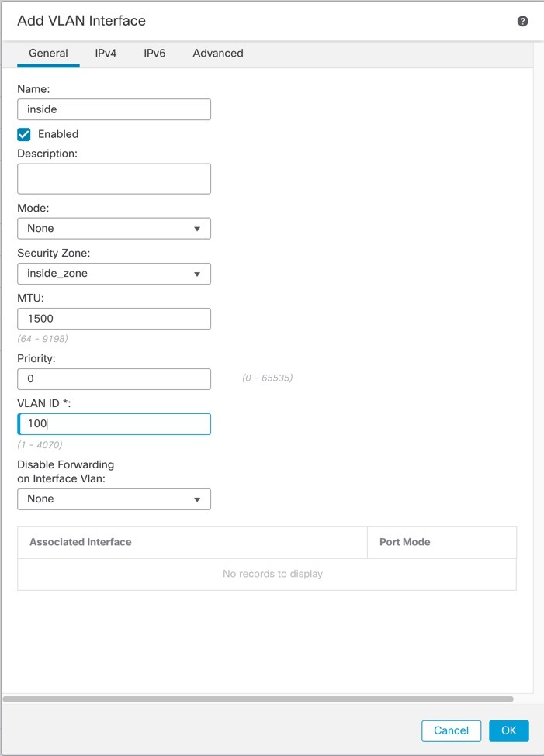The height and width of the screenshot is (756, 544).
Task: Cancel the Add VLAN Interface dialog
Action: (x=451, y=730)
